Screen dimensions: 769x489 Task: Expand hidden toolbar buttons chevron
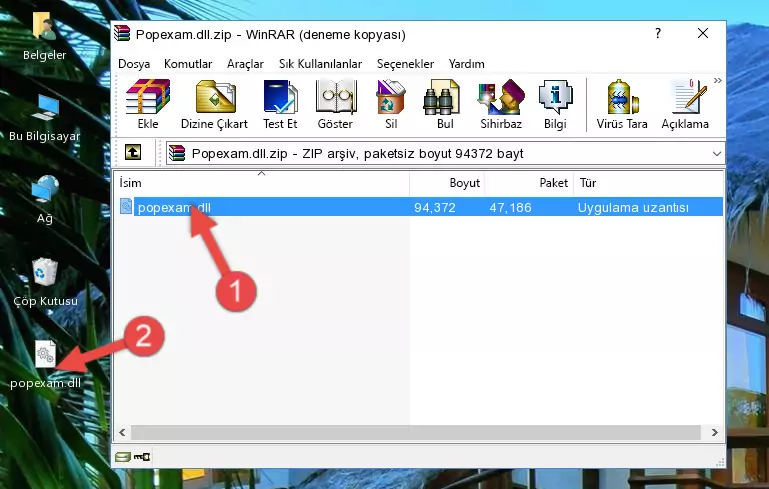tap(718, 80)
